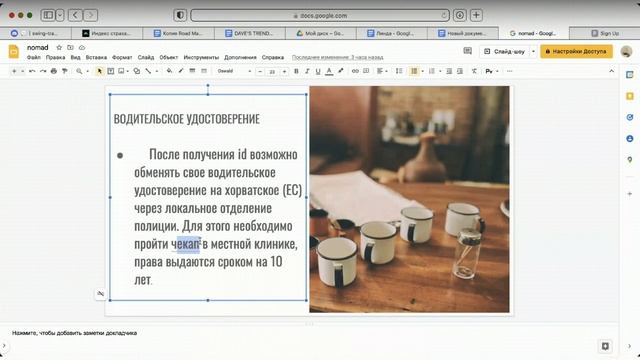Insert an image from the toolbar

[121, 71]
